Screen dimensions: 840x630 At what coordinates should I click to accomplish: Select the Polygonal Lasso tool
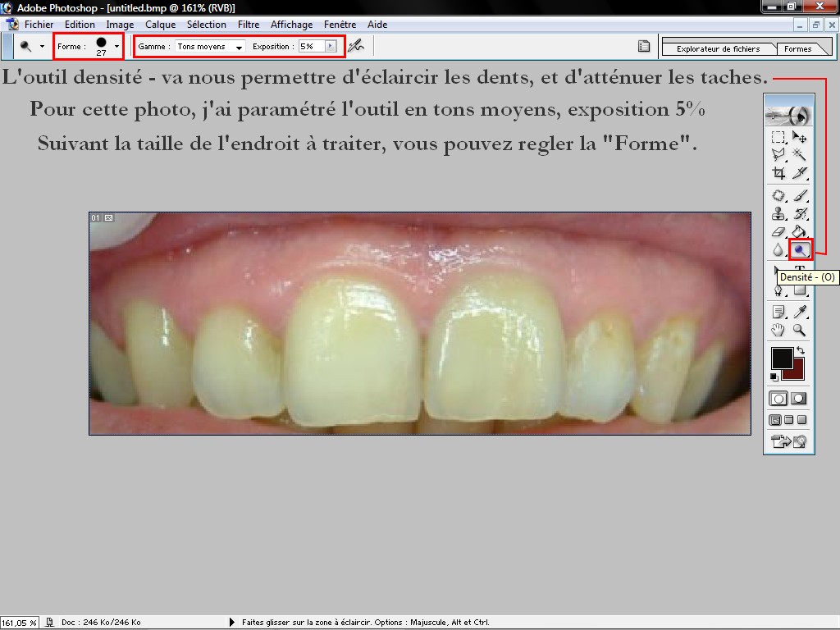point(778,155)
